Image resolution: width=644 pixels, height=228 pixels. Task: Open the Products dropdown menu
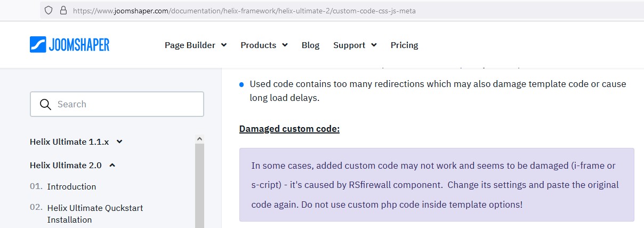264,45
